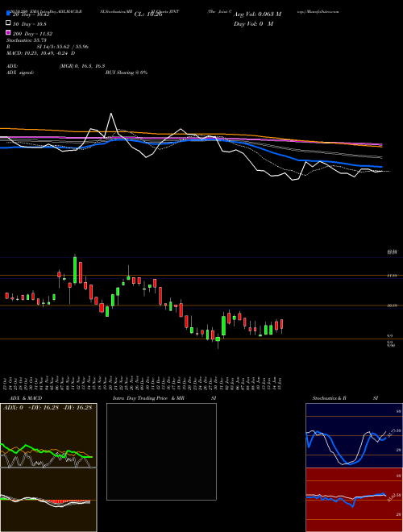This screenshot has width=403, height=532.
Task: Click the 'BUY Slowing @ 0%' signal text
Action: [x=127, y=73]
